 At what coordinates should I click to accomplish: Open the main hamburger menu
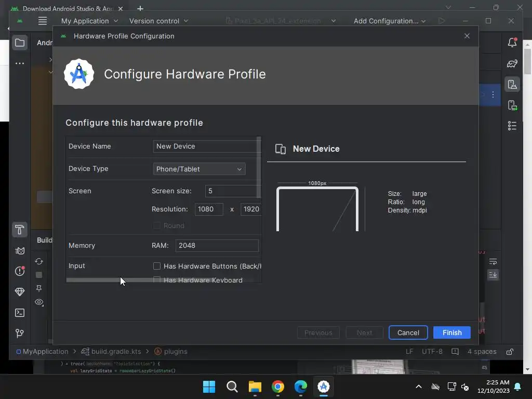[x=43, y=21]
